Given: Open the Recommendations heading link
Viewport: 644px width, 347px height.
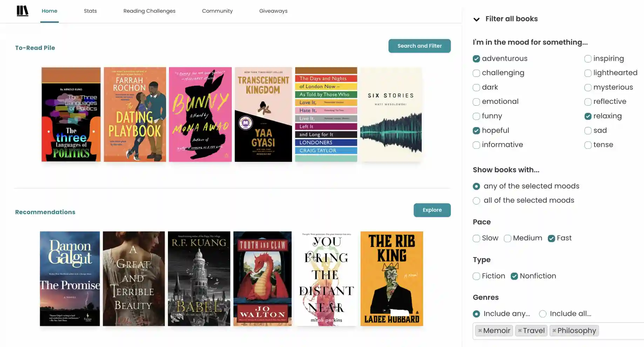Looking at the screenshot, I should point(45,212).
